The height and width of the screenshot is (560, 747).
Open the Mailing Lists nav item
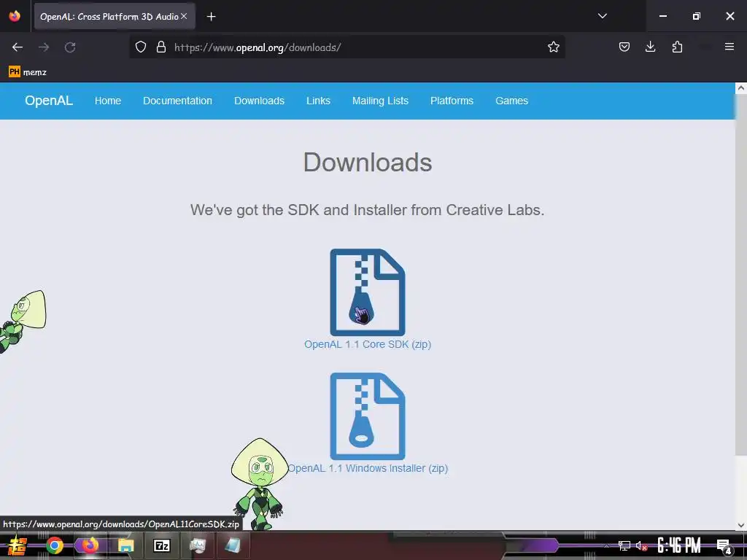(x=380, y=101)
